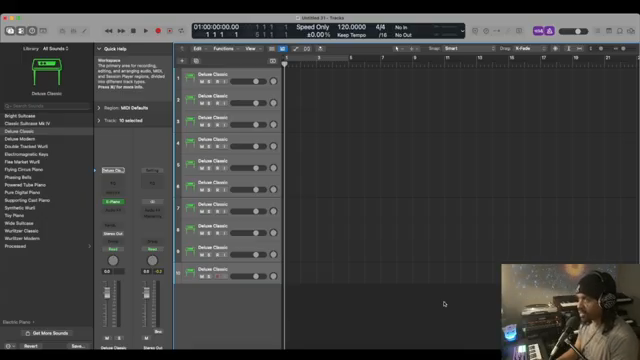
Task: Record-enable track 3 Deluxe Classic
Action: [217, 125]
